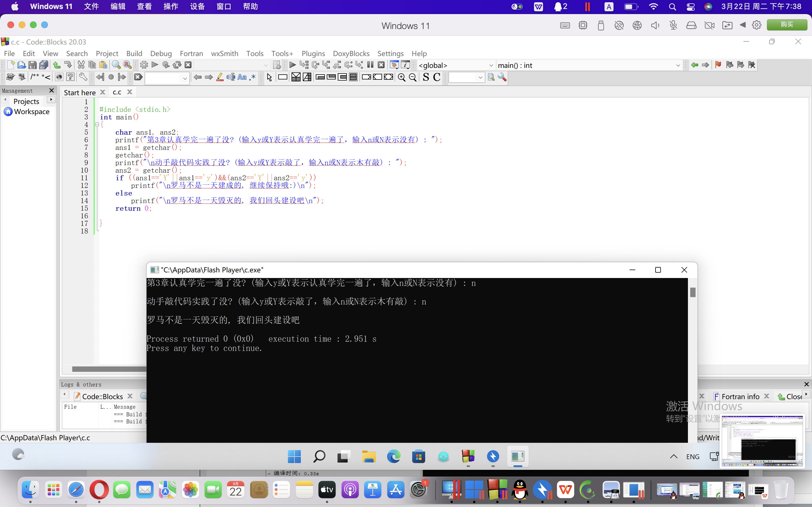The image size is (812, 507).
Task: Collapse the main function fold marker
Action: [x=97, y=124]
